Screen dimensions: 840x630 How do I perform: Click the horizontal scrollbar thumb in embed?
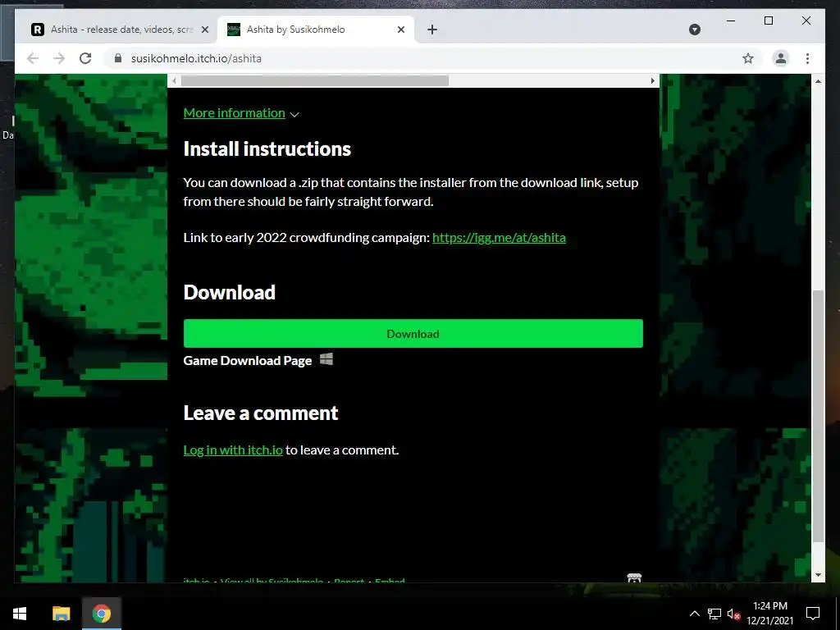point(315,81)
